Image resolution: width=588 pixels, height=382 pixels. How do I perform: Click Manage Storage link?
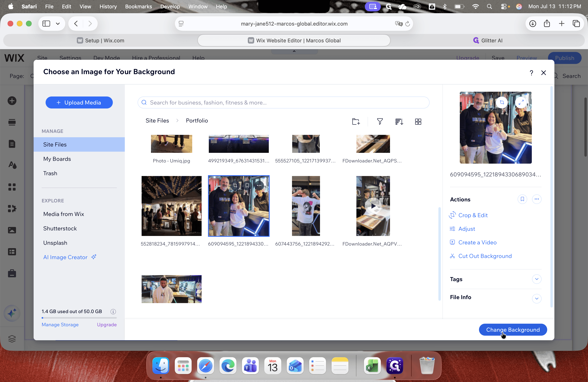60,324
